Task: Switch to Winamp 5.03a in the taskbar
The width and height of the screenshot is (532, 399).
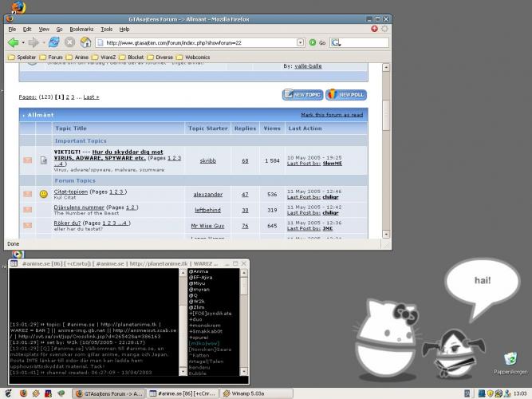Action: pos(256,393)
